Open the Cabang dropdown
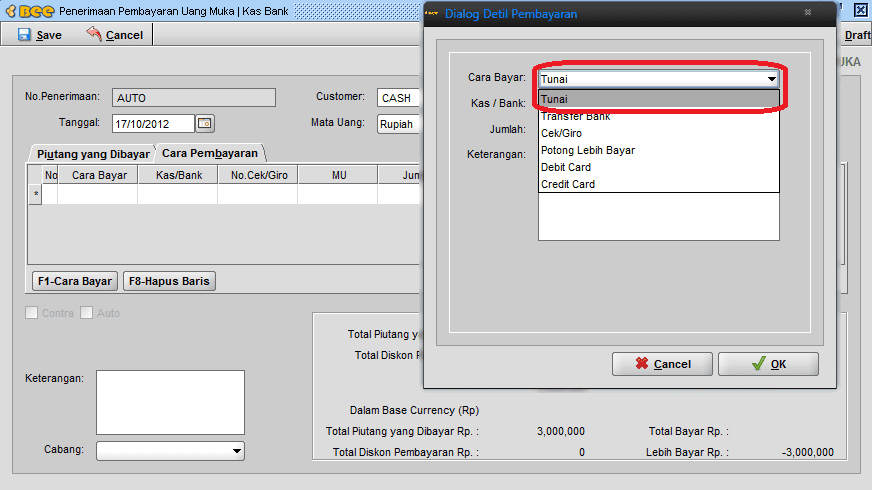The width and height of the screenshot is (872, 490). [x=236, y=452]
